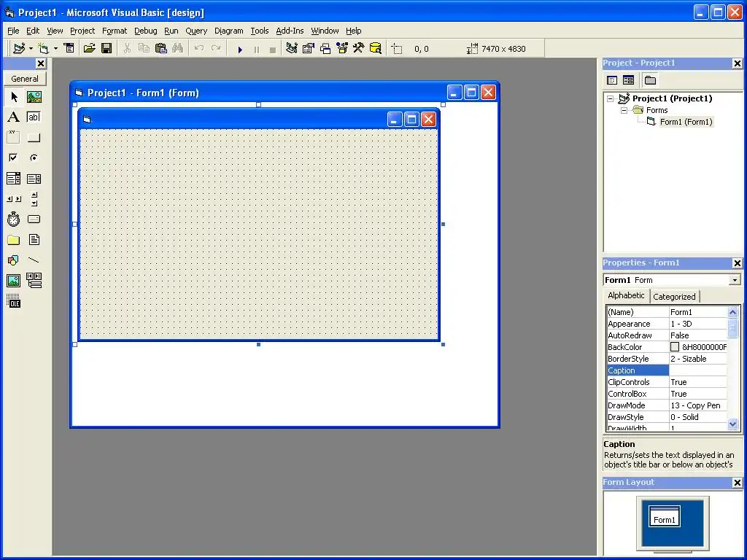
Task: Open the Add-Ins menu
Action: 290,31
